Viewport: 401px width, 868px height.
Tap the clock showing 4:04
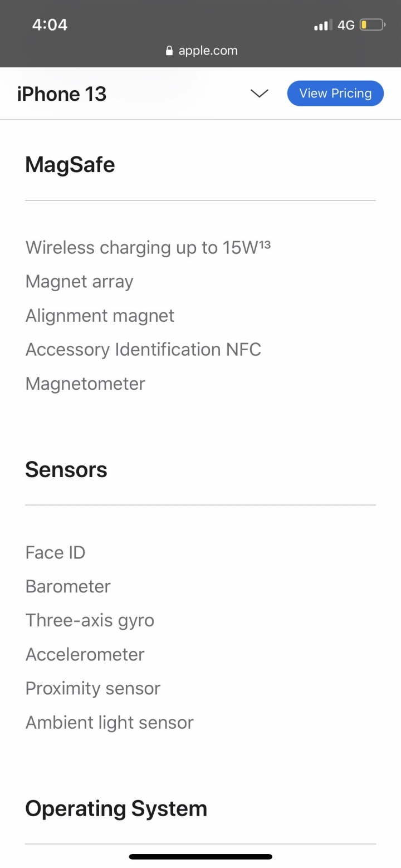(50, 24)
